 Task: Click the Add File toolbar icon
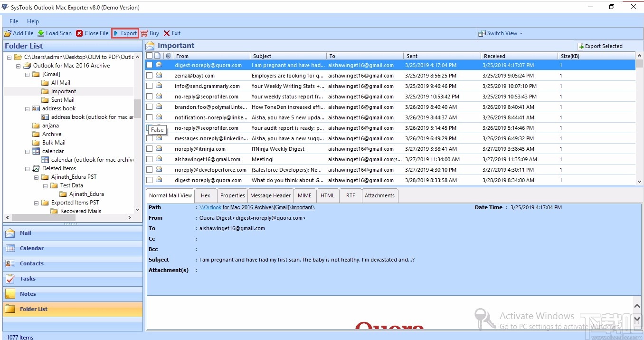point(19,33)
